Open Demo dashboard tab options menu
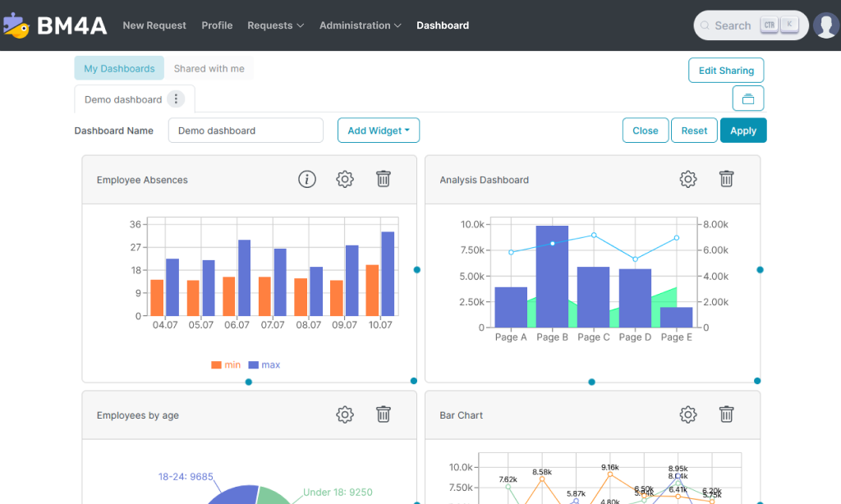Viewport: 841px width, 504px height. [176, 99]
